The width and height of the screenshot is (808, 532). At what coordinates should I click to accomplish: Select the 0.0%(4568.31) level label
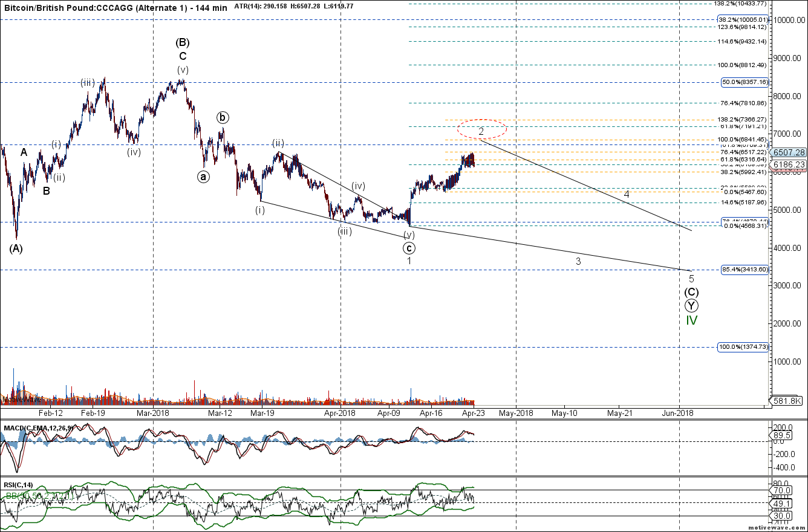point(745,226)
